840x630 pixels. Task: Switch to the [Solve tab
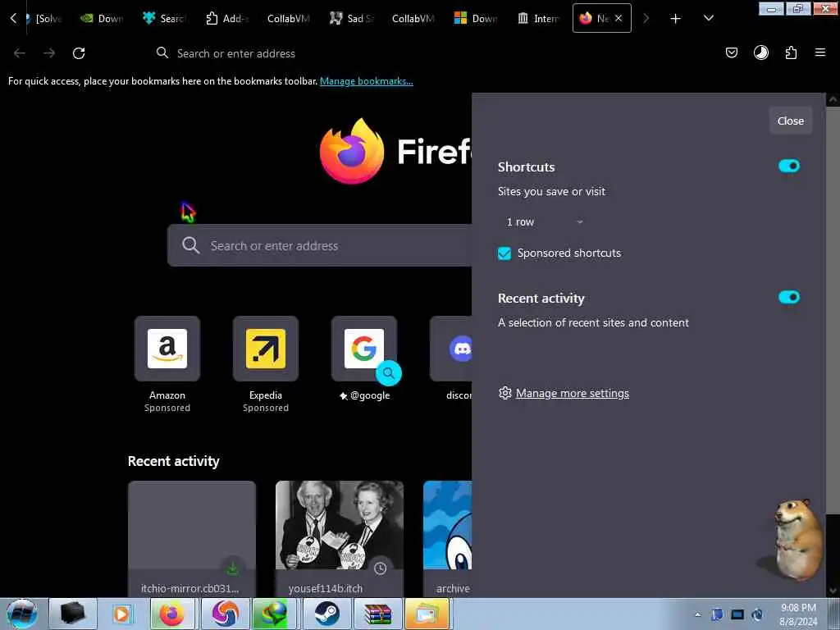coord(44,18)
